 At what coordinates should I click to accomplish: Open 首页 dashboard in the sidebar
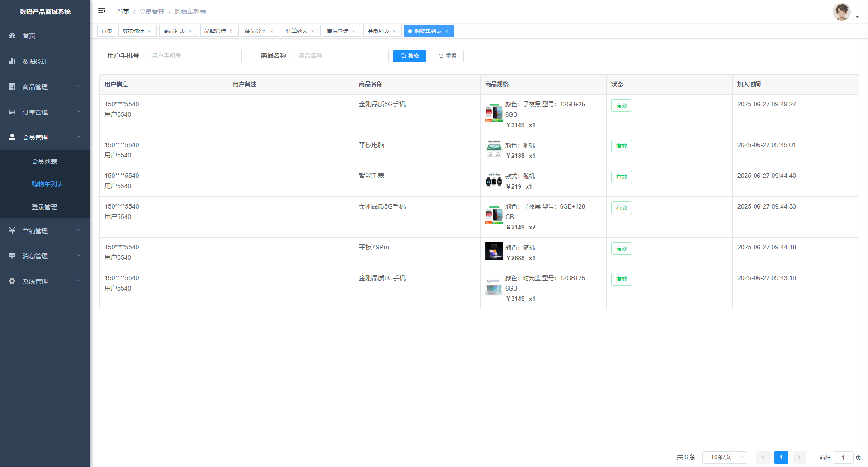29,36
